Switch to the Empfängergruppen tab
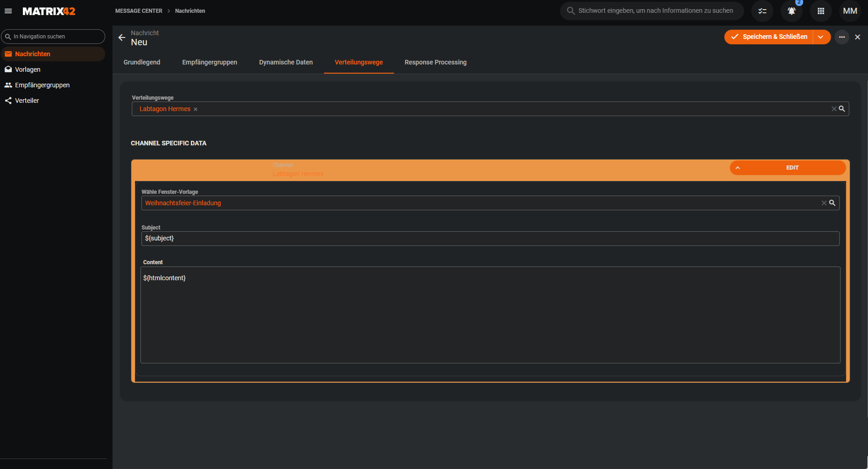The image size is (868, 469). click(x=210, y=62)
